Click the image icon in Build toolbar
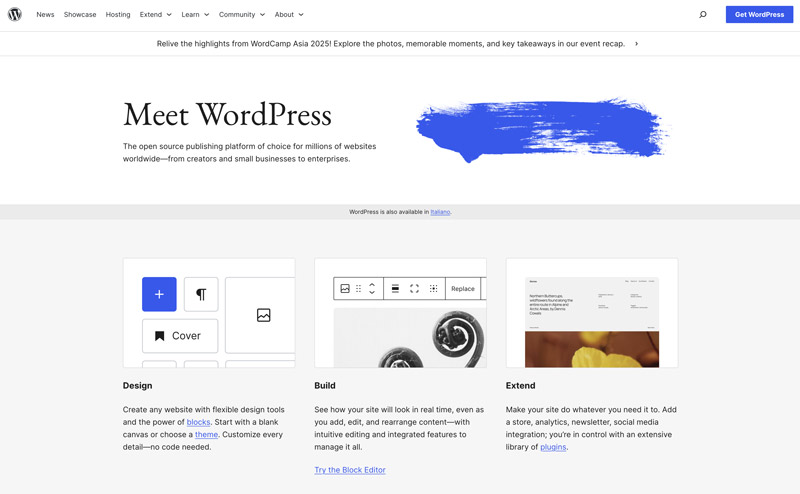The image size is (800, 494). click(x=345, y=288)
